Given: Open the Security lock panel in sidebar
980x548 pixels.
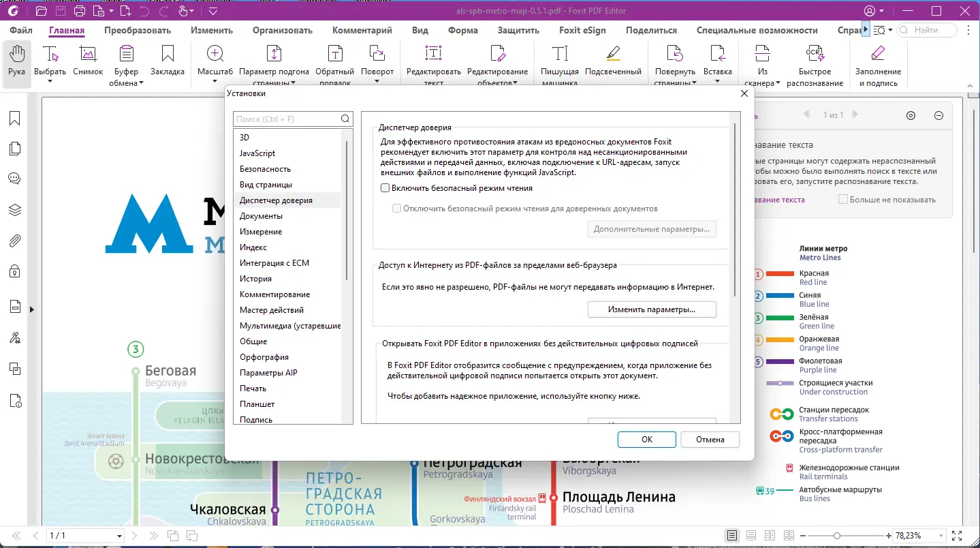Looking at the screenshot, I should pos(14,271).
